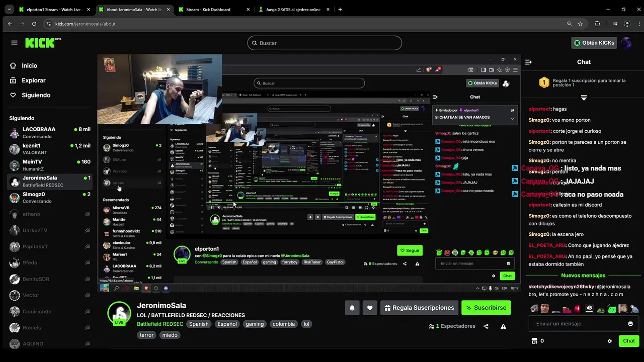Click 1 Espectadores viewer count
Image resolution: width=644 pixels, height=362 pixels.
click(452, 326)
